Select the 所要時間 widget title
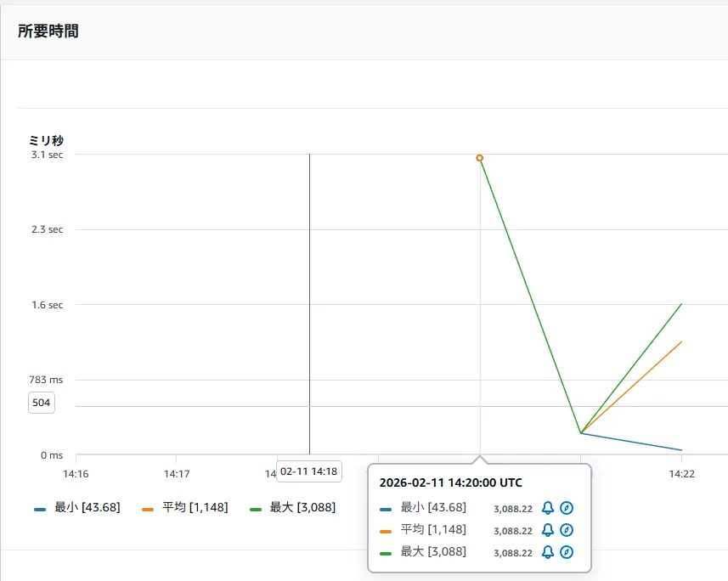The height and width of the screenshot is (581, 728). [48, 31]
